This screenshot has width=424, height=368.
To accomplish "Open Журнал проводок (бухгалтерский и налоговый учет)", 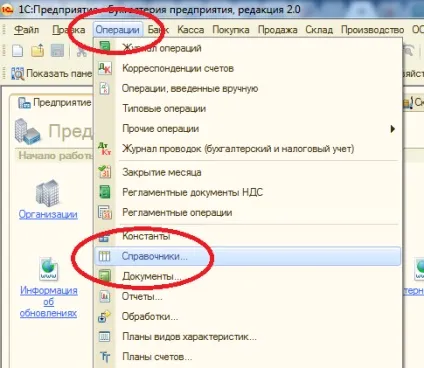I will pyautogui.click(x=248, y=149).
